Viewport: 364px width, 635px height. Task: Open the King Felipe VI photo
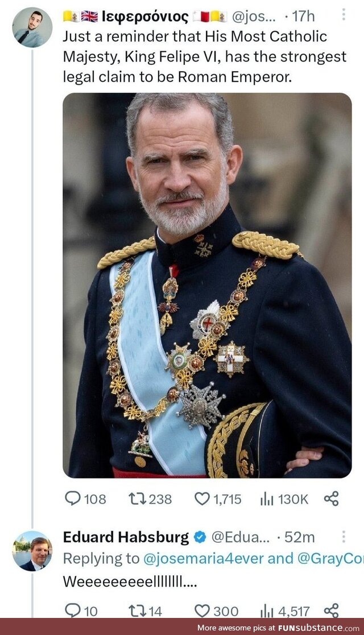pyautogui.click(x=207, y=284)
